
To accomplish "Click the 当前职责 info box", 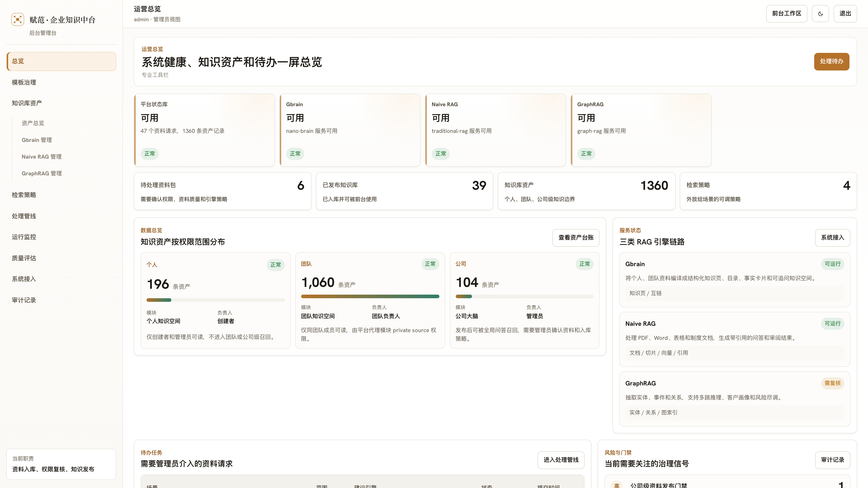I will pyautogui.click(x=61, y=464).
